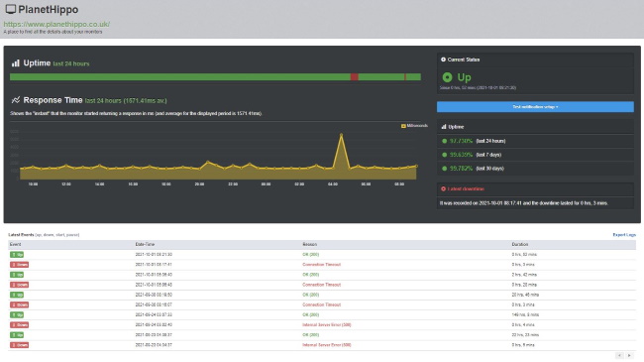This screenshot has width=644, height=362.
Task: Click the icon next to Current Status
Action: coord(443,60)
